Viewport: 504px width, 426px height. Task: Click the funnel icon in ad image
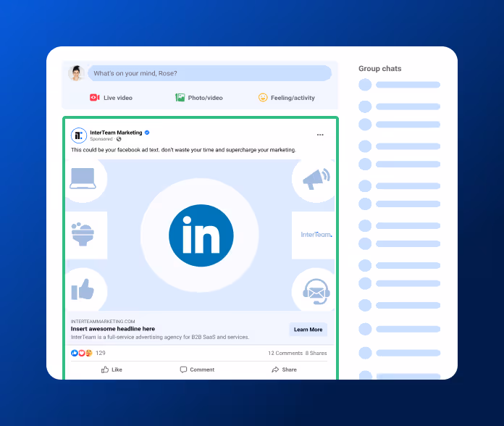(83, 235)
